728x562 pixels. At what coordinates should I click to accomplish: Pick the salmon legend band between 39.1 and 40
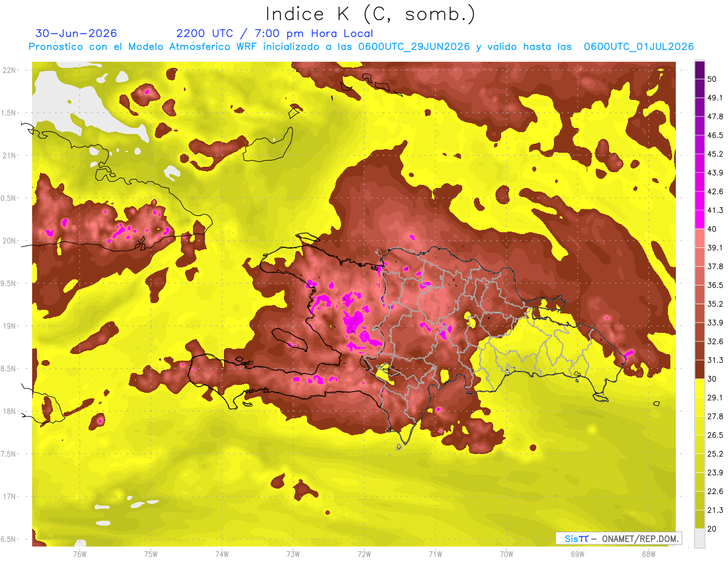click(x=699, y=238)
